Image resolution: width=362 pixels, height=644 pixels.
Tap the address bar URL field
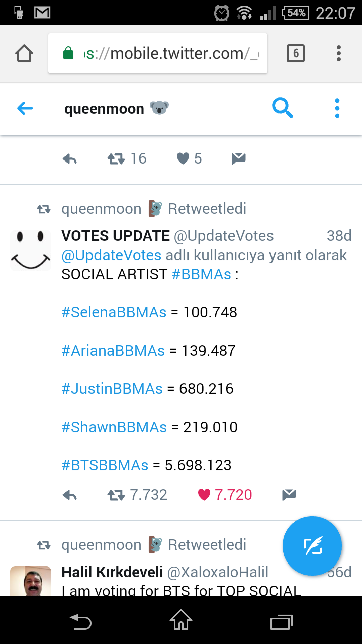[171, 53]
